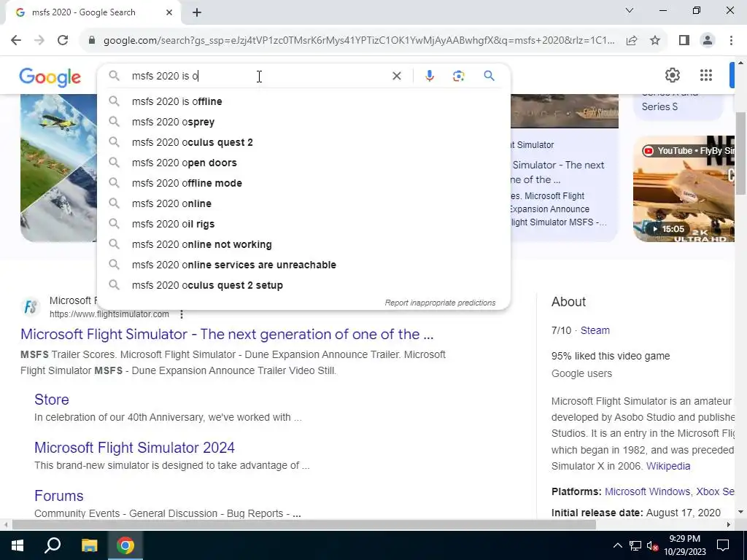Click the muted volume tray icon
The height and width of the screenshot is (560, 747).
click(x=653, y=545)
